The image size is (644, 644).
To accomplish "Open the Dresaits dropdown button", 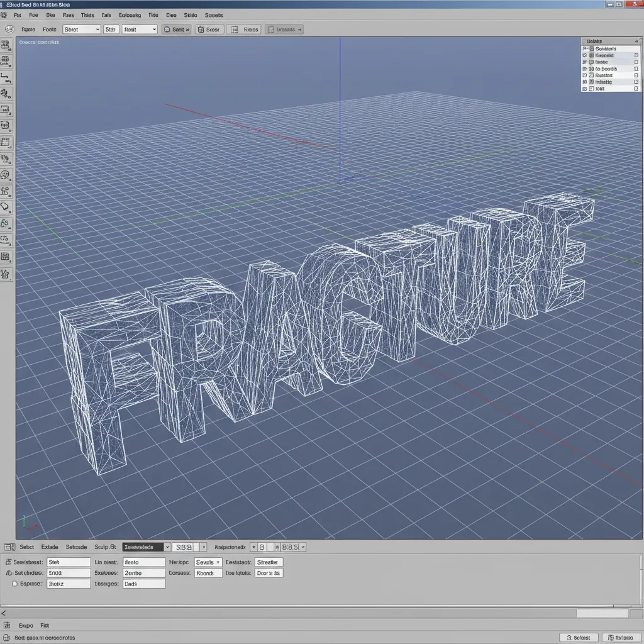I will coord(284,30).
